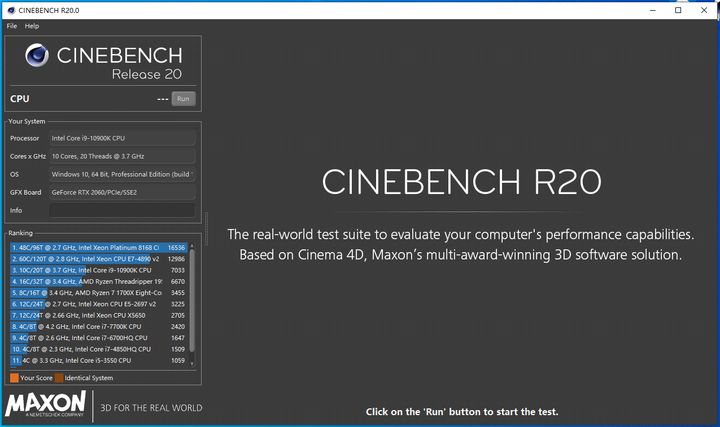Screen dimensions: 720x427
Task: Maximize the Cinebench window
Action: tap(678, 10)
